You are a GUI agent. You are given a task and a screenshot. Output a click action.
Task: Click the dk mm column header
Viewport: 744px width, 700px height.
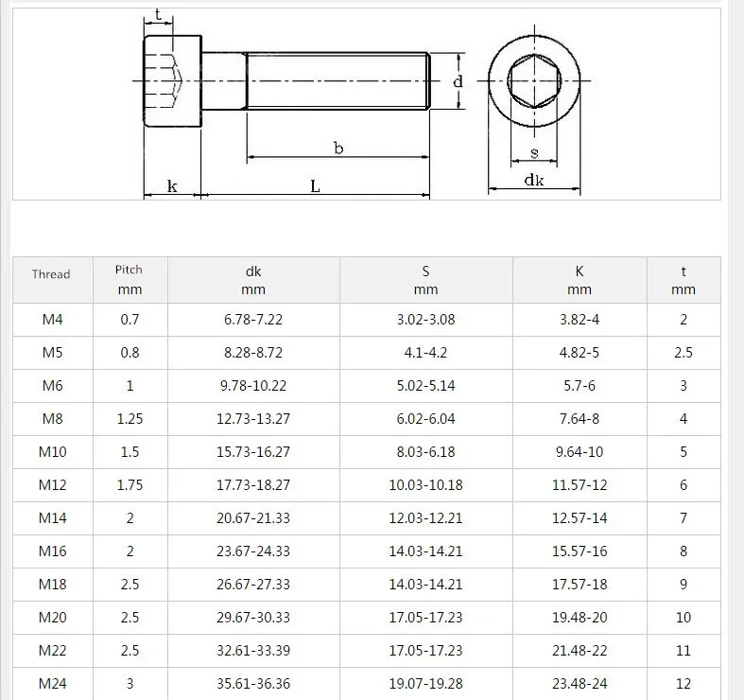coord(253,280)
